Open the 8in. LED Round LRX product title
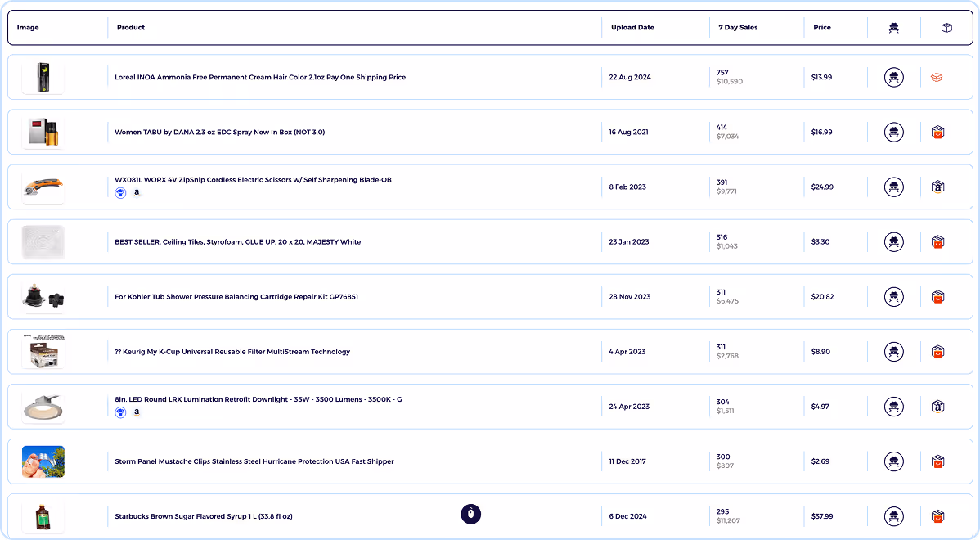The width and height of the screenshot is (980, 540). [258, 399]
